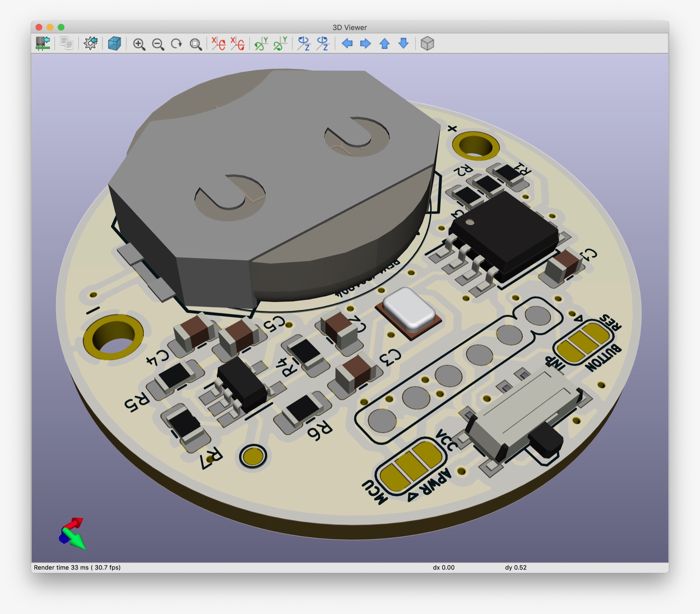The height and width of the screenshot is (614, 700).
Task: Open the 3D display options gear
Action: (x=91, y=43)
